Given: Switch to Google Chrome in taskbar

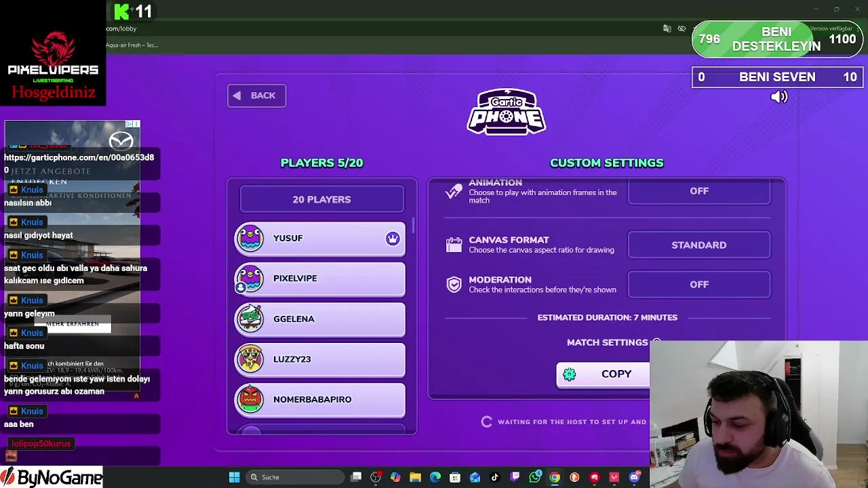Looking at the screenshot, I should point(555,477).
